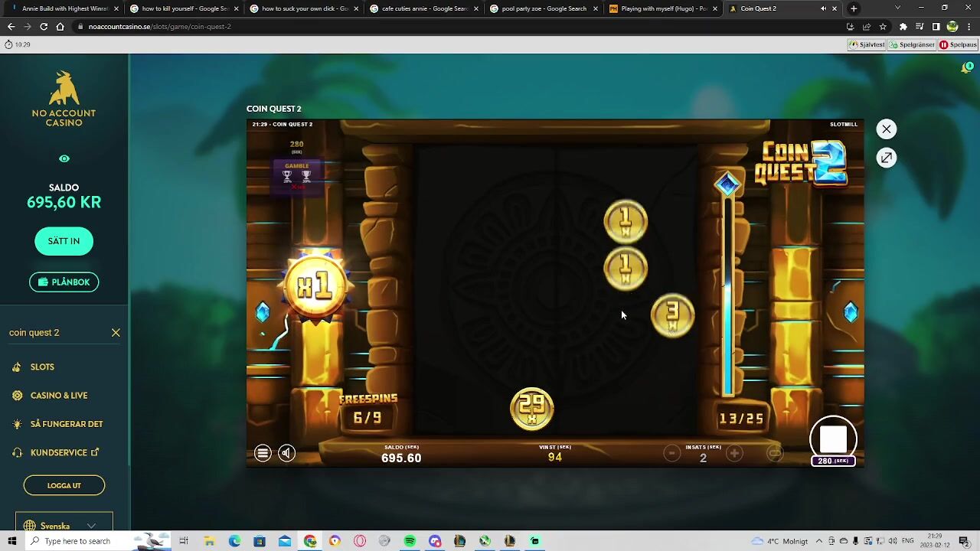
Task: Mute the slot game sound
Action: coord(286,453)
